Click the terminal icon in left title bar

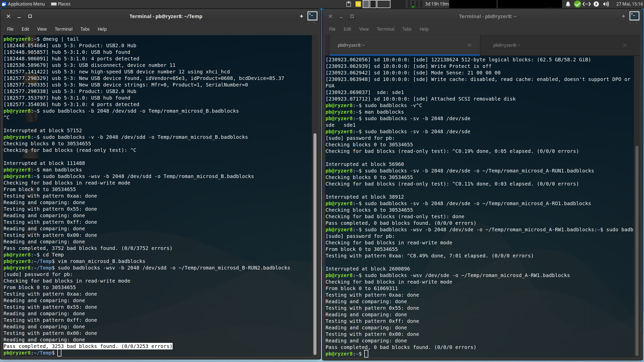coord(312,16)
